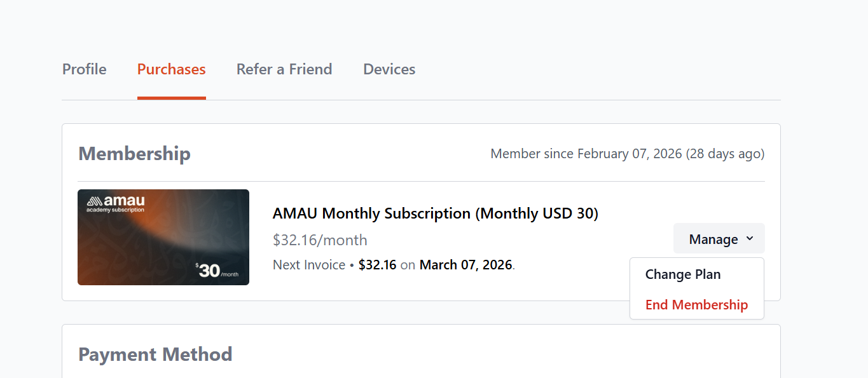The width and height of the screenshot is (868, 378).
Task: Click the Membership section heading
Action: click(x=134, y=154)
